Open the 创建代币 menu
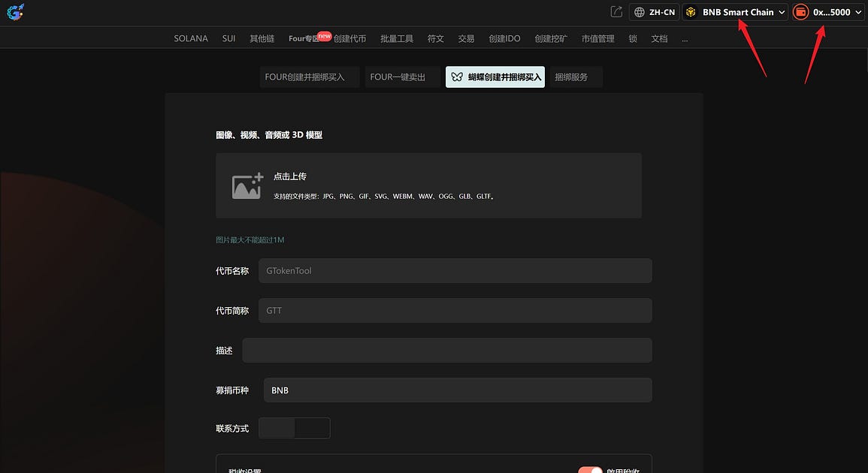 [349, 39]
